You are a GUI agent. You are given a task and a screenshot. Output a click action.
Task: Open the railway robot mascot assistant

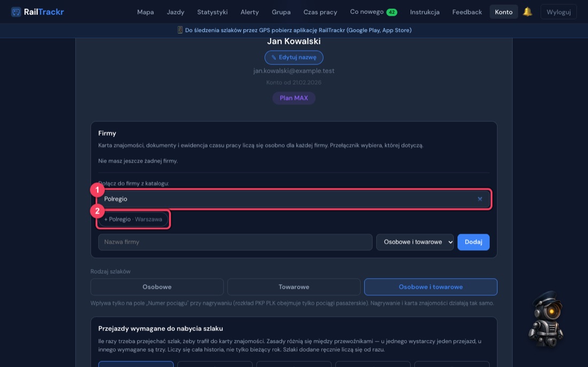coord(546,319)
